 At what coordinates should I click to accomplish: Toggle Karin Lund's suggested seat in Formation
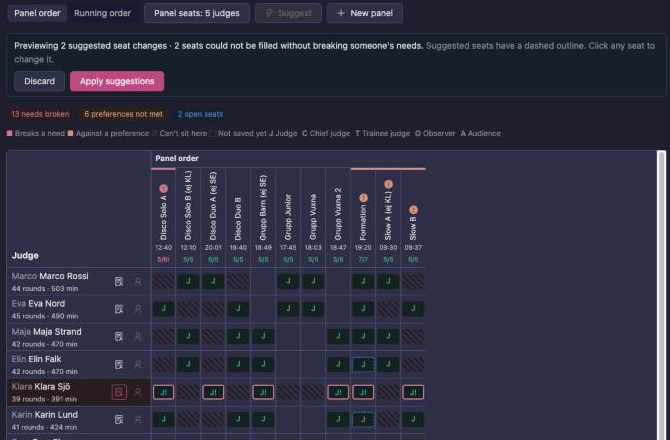(363, 419)
